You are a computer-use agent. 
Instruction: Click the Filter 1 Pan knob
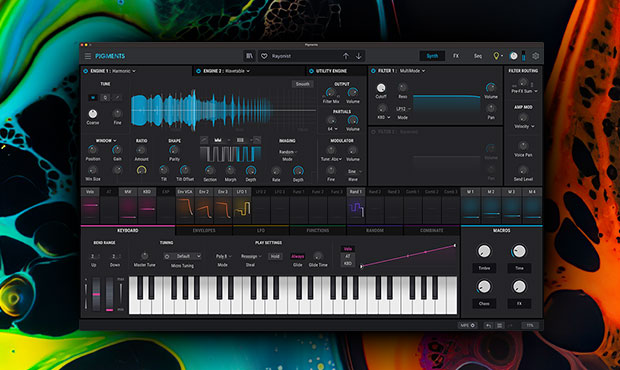[491, 108]
